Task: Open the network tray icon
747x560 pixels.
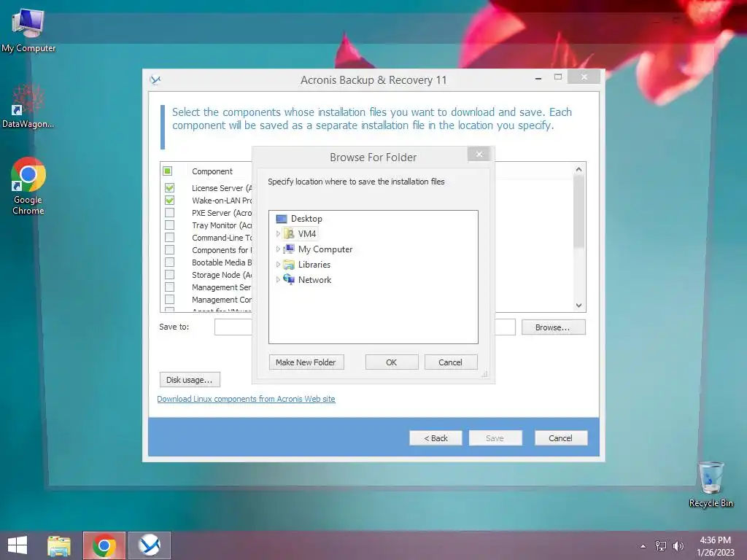Action: tap(661, 546)
